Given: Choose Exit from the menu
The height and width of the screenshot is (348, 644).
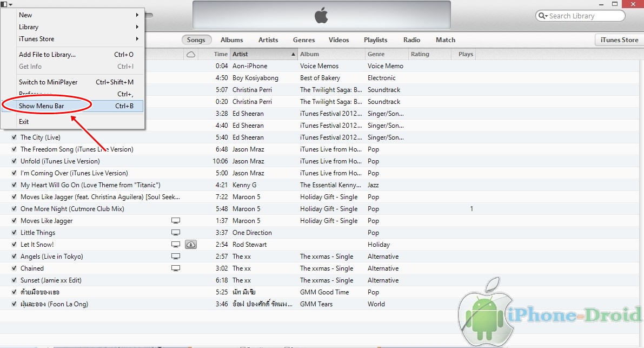Looking at the screenshot, I should (x=72, y=122).
